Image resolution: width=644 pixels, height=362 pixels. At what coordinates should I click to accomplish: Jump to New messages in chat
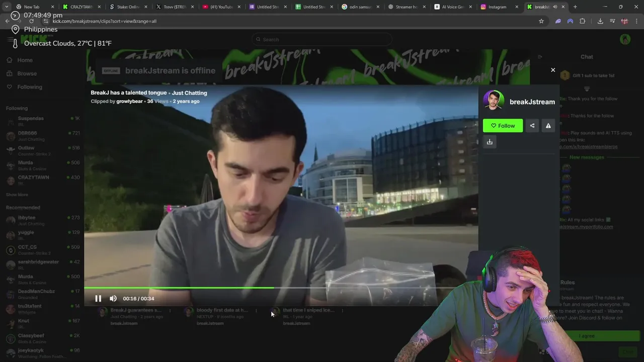click(x=587, y=157)
